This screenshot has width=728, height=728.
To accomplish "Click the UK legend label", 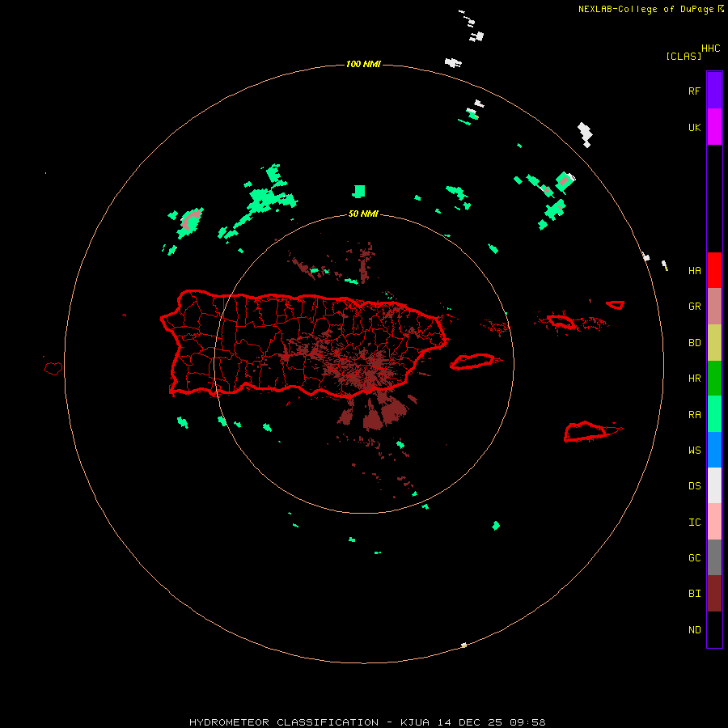I will pos(695,128).
